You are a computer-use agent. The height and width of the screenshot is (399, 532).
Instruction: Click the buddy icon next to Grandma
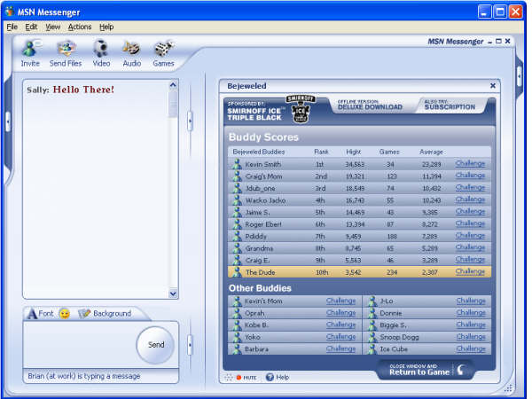pos(237,248)
